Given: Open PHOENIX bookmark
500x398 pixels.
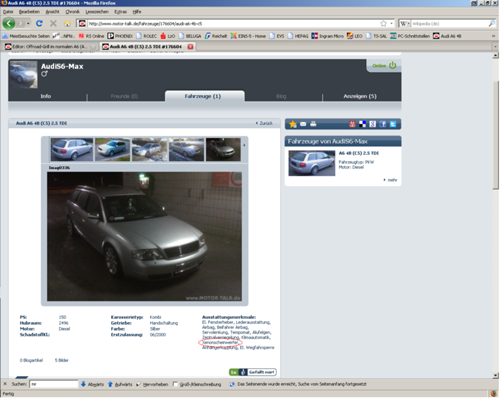Looking at the screenshot, I should pyautogui.click(x=120, y=36).
